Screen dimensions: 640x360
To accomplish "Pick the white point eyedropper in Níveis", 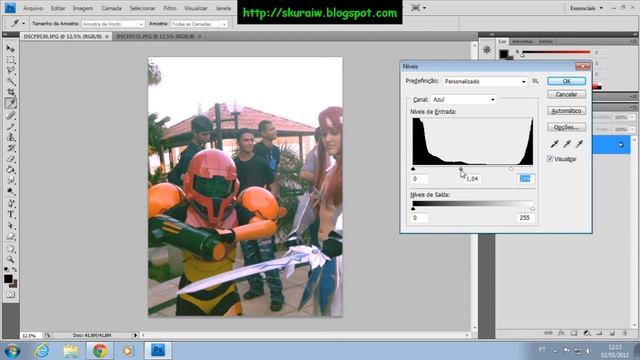I will [x=580, y=144].
